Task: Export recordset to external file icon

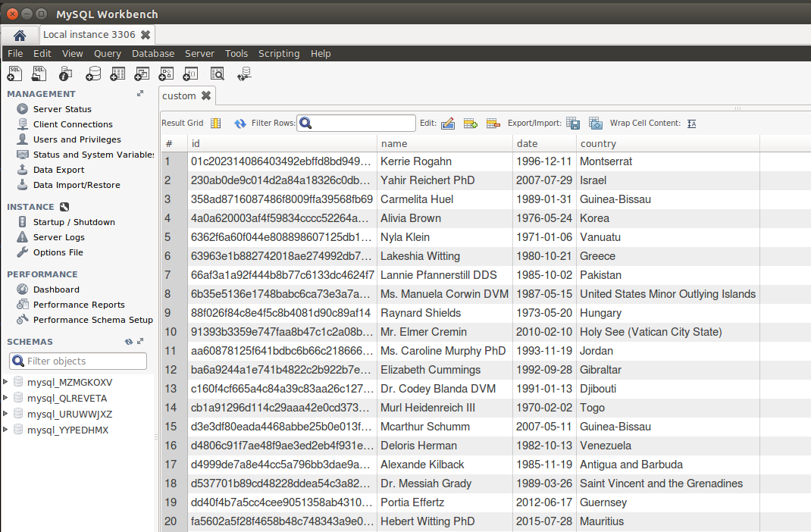Action: (x=573, y=123)
